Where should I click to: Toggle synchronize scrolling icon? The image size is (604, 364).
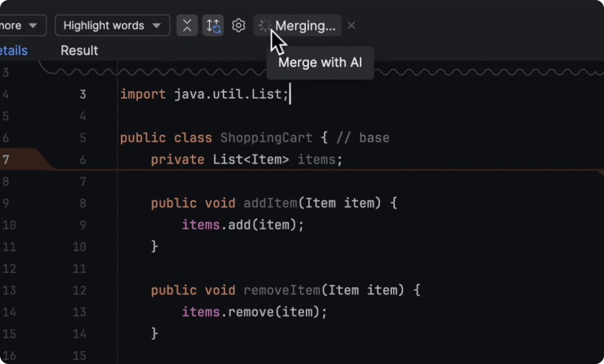coord(213,26)
